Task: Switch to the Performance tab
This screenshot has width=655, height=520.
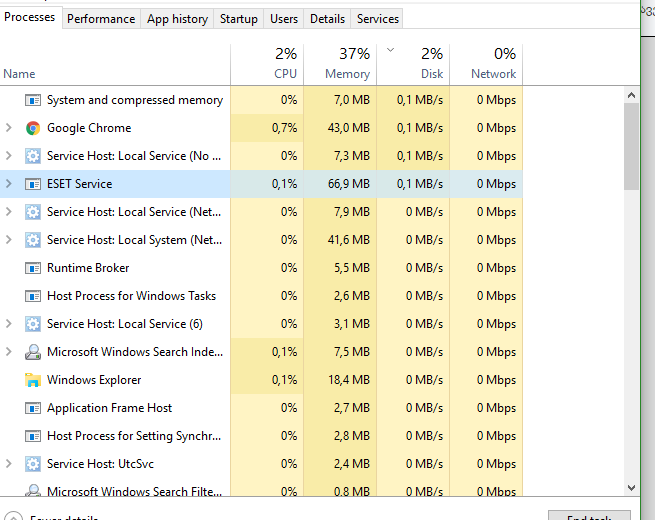Action: [101, 19]
